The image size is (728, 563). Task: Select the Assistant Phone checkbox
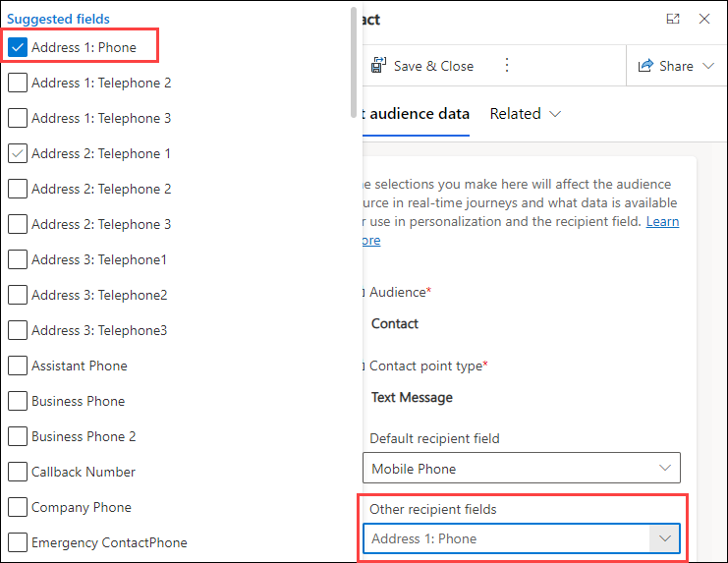coord(18,366)
